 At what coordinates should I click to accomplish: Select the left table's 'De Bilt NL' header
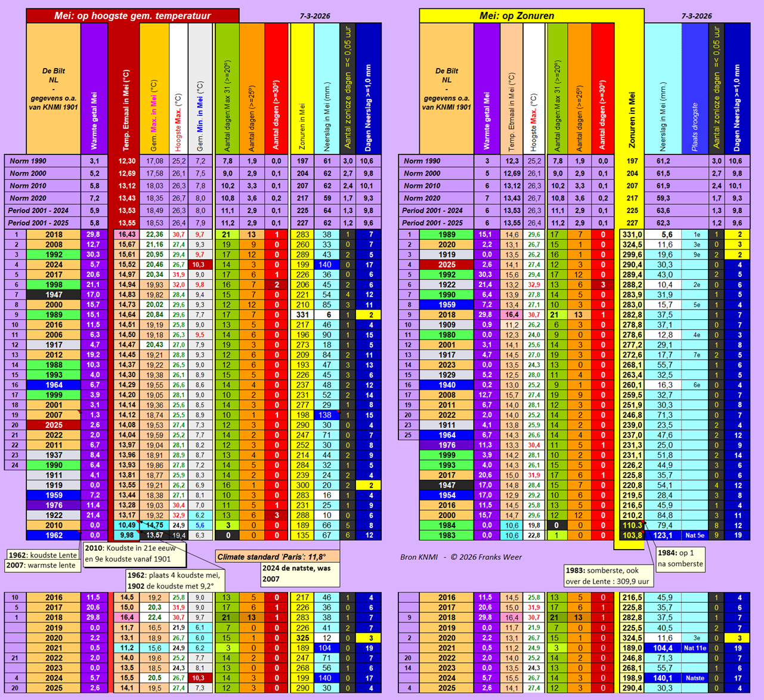pyautogui.click(x=54, y=89)
